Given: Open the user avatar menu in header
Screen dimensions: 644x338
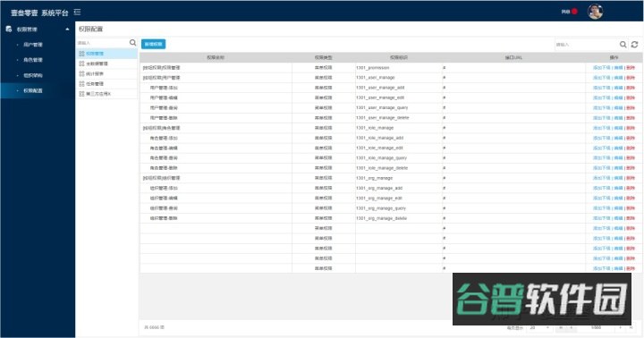Looking at the screenshot, I should [x=595, y=12].
